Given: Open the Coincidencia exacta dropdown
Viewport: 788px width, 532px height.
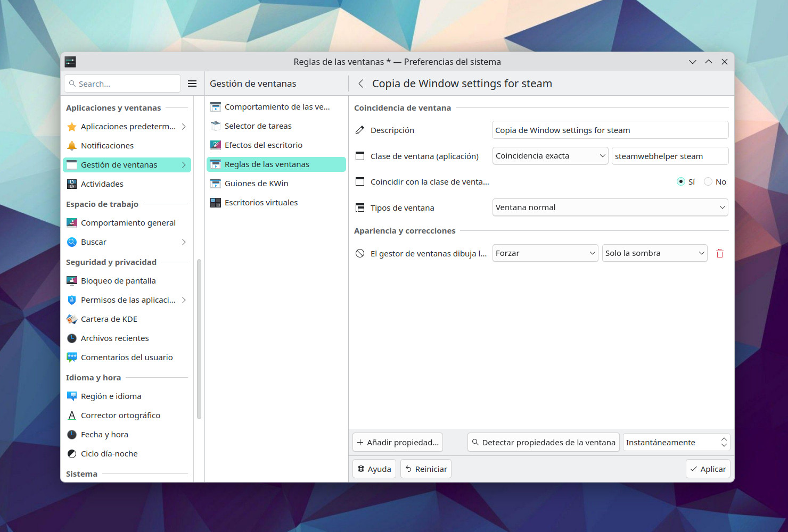Looking at the screenshot, I should [x=551, y=156].
